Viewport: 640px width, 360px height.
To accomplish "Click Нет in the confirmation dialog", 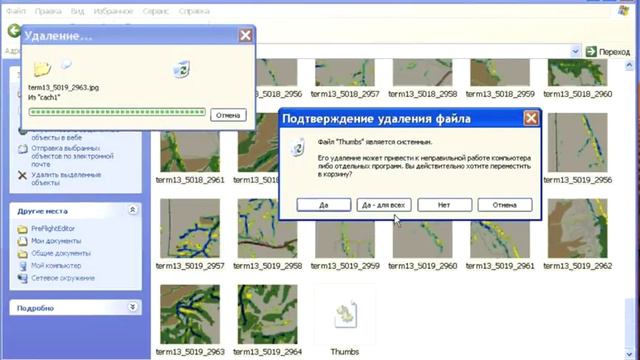I will click(444, 205).
